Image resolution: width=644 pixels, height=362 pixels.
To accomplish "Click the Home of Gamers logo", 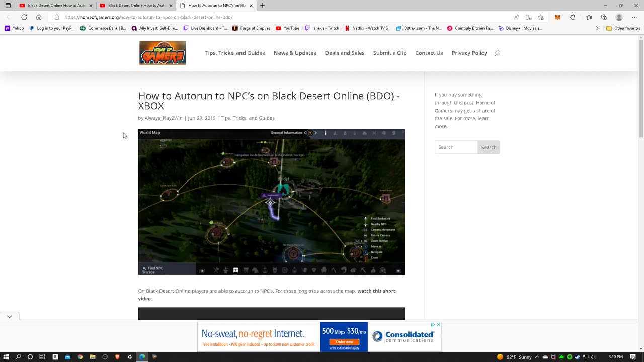I will (163, 53).
